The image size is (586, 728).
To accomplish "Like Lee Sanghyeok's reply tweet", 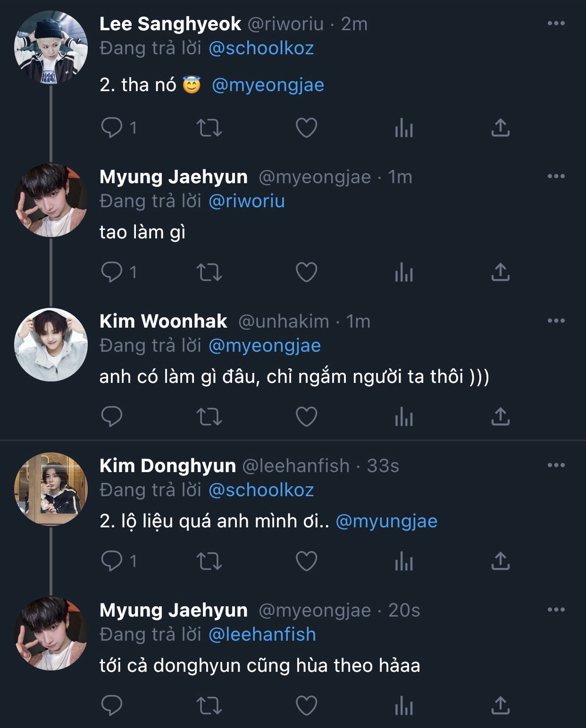I will click(306, 128).
